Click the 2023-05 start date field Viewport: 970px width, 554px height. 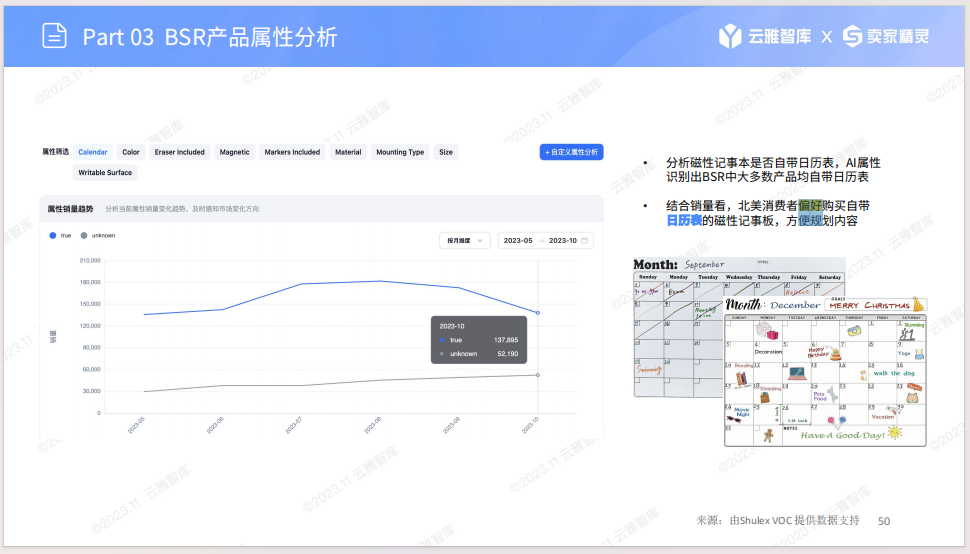(518, 241)
